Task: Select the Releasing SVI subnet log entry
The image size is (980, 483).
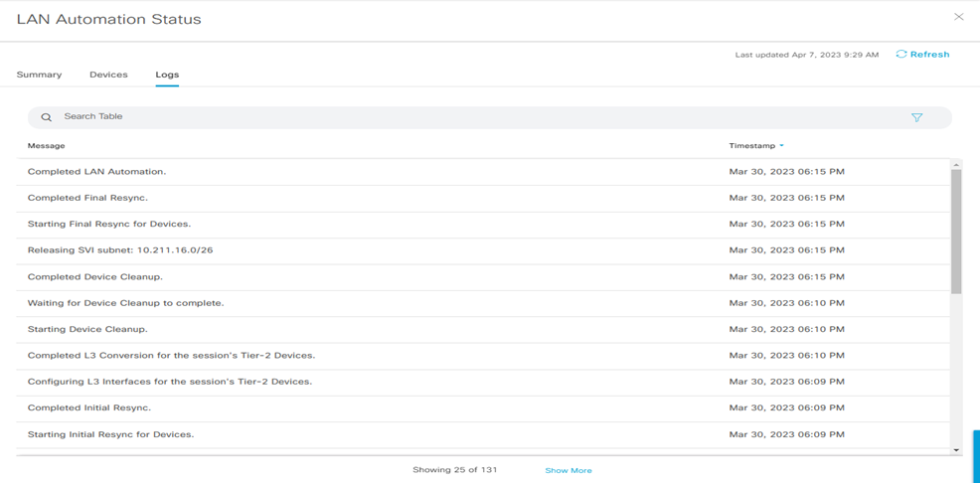Action: coord(119,250)
